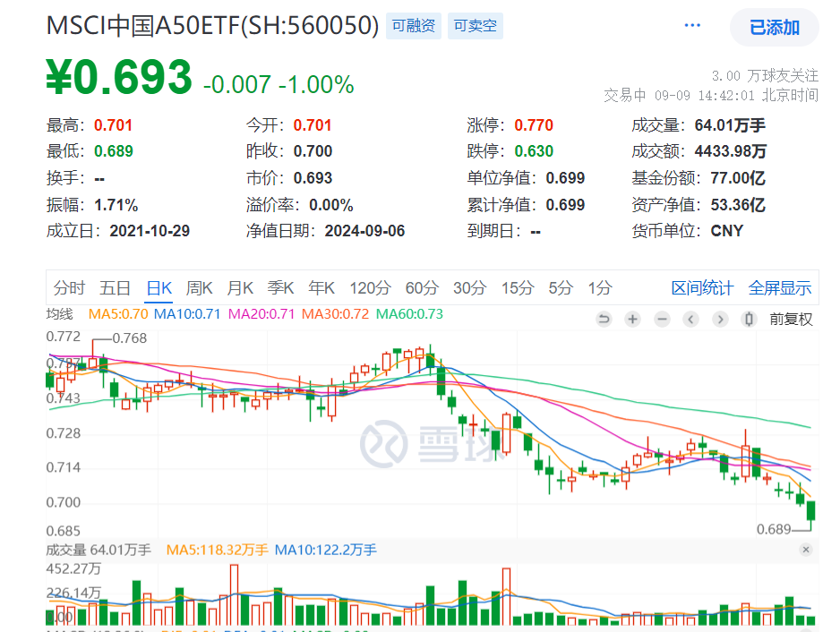840x632 pixels.
Task: Zoom in on the chart with plus icon
Action: click(x=632, y=319)
